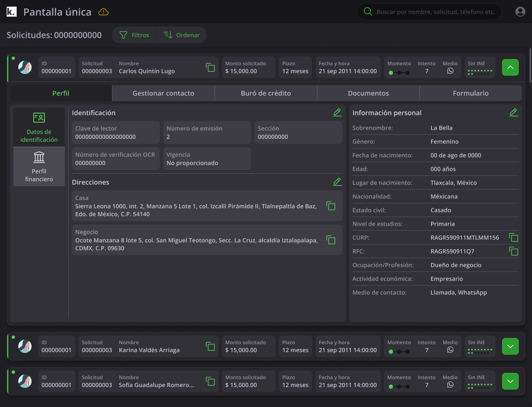The width and height of the screenshot is (532, 407).
Task: Select Datos de identificación side tab
Action: (39, 127)
